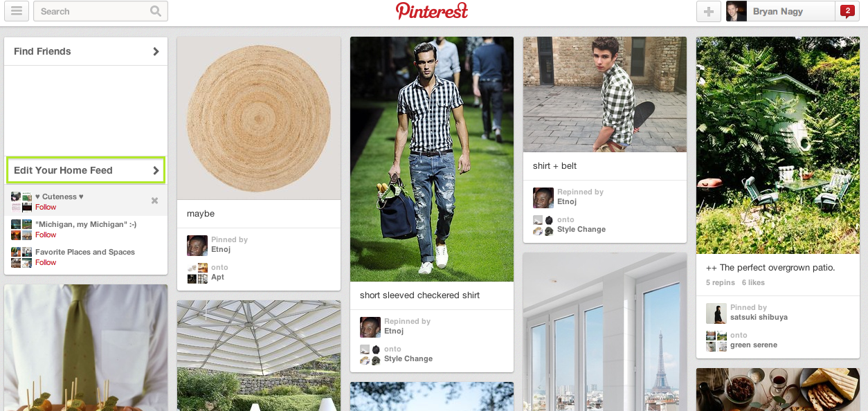Expand the Find Friends chevron
This screenshot has height=411, width=868.
pyautogui.click(x=156, y=51)
